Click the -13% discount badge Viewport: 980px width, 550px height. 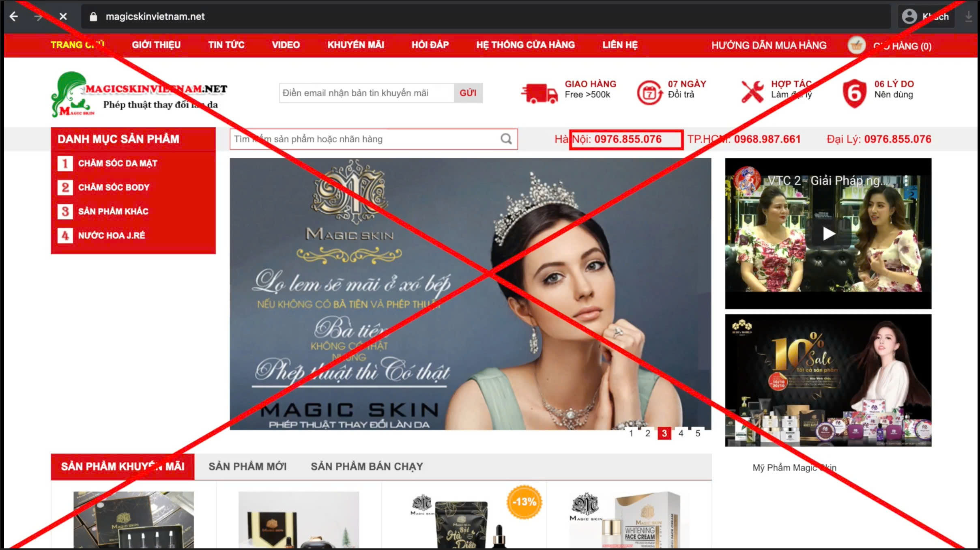pos(524,502)
